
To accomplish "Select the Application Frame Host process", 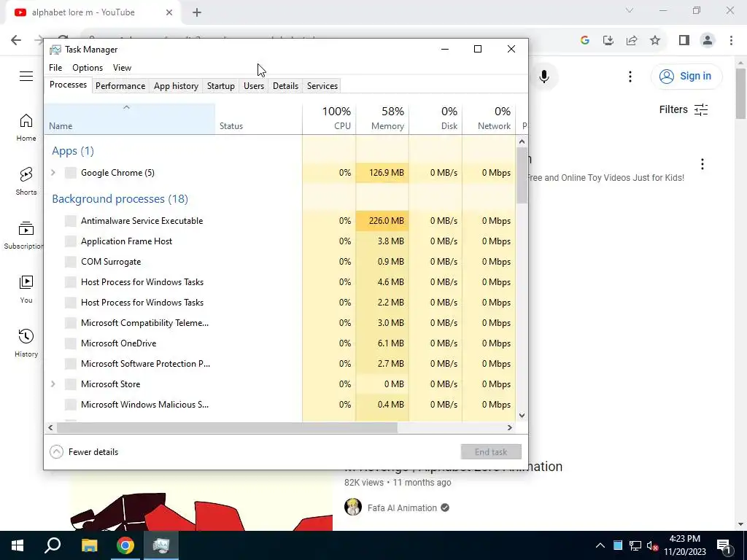I will tap(279, 241).
